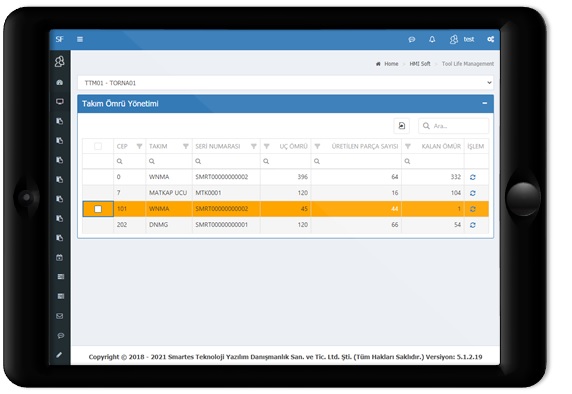
Task: Open the test user profile menu
Action: point(461,39)
